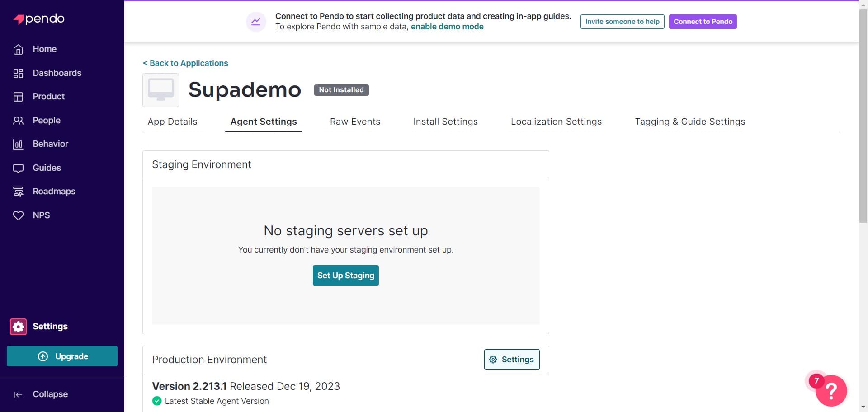Image resolution: width=868 pixels, height=412 pixels.
Task: Open Production Environment Settings button
Action: (511, 360)
